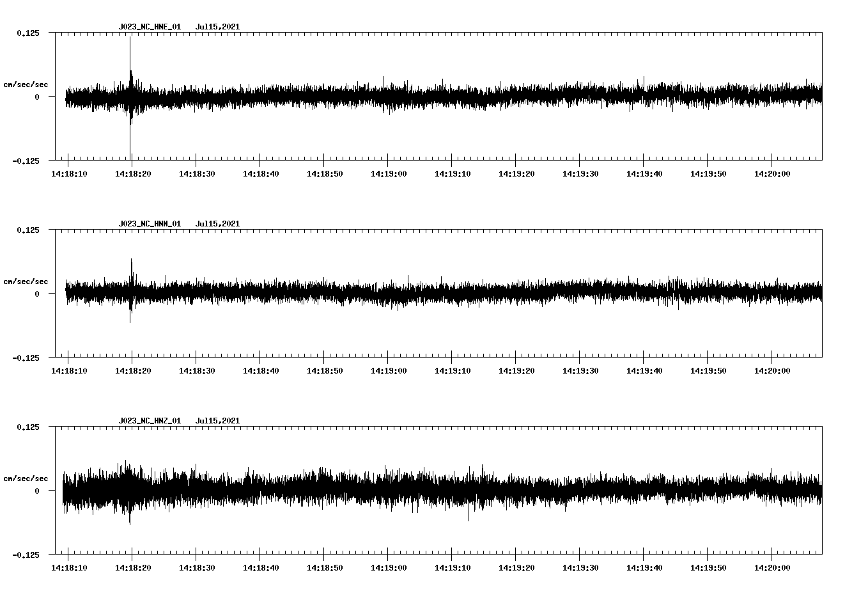This screenshot has height=591, width=868.
Task: Click the 0.125 upper limit on HNN axis
Action: tap(27, 230)
